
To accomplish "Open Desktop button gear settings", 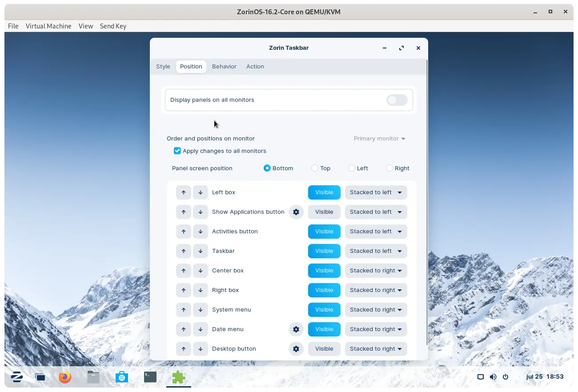I will pyautogui.click(x=296, y=349).
